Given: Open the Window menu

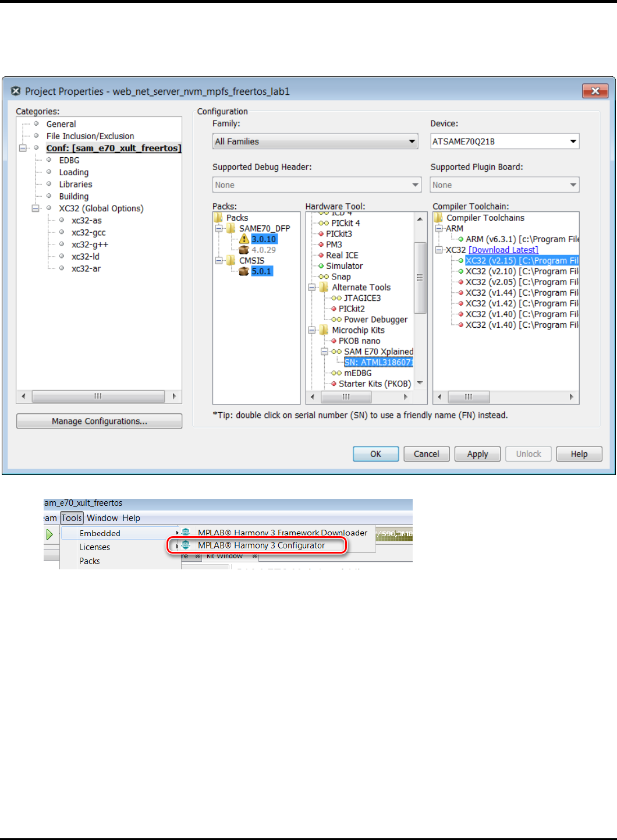Looking at the screenshot, I should pos(102,518).
